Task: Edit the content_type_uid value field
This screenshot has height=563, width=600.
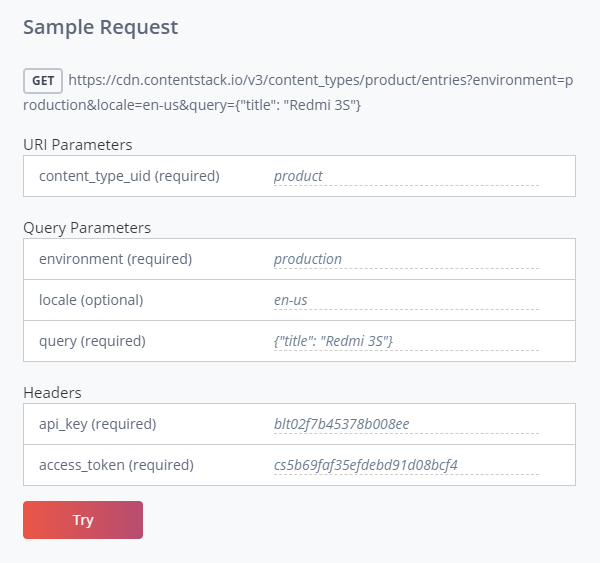Action: tap(406, 176)
